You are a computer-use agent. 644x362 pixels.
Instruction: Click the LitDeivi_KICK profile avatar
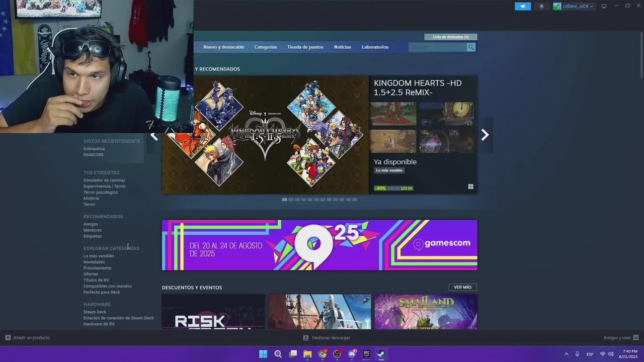pos(557,6)
